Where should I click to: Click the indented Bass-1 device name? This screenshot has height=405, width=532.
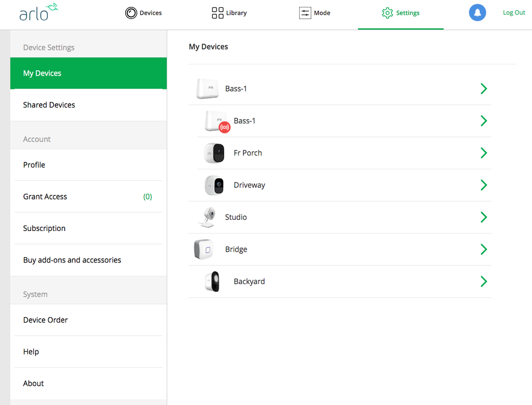(x=244, y=121)
